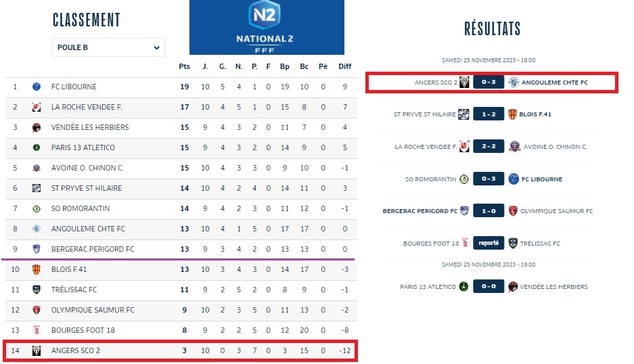The width and height of the screenshot is (634, 364).
Task: Click Vendée Les Herbiers crest in results
Action: coord(514,287)
